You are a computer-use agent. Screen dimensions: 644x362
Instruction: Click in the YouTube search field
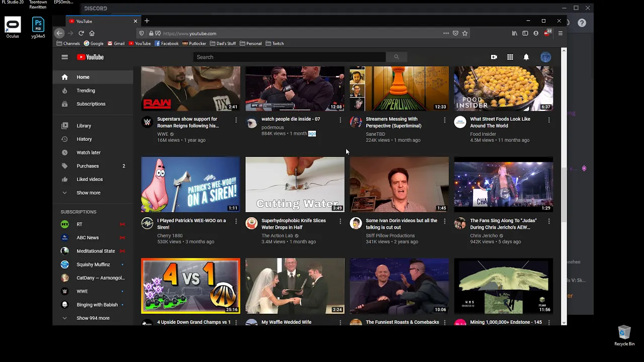click(x=289, y=57)
